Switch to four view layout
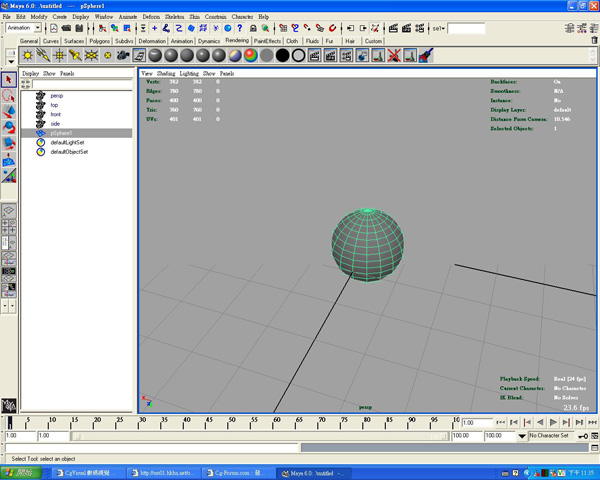 pos(9,226)
